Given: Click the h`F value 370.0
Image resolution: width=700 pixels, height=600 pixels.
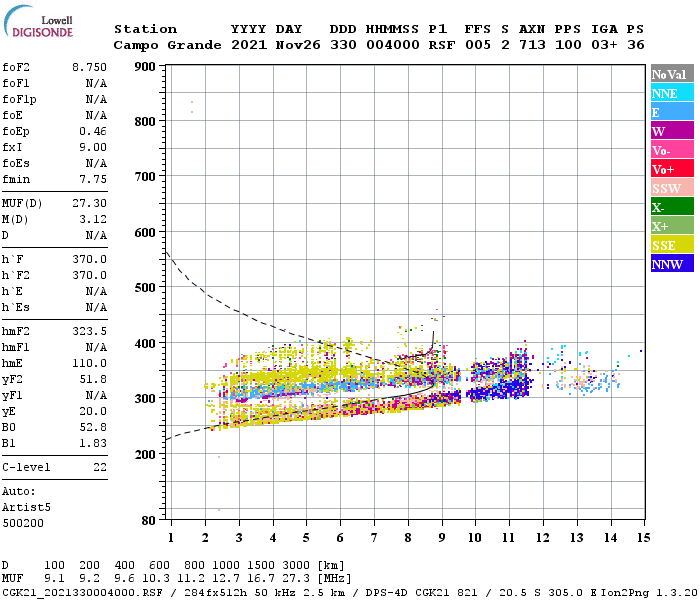Looking at the screenshot, I should pos(89,259).
